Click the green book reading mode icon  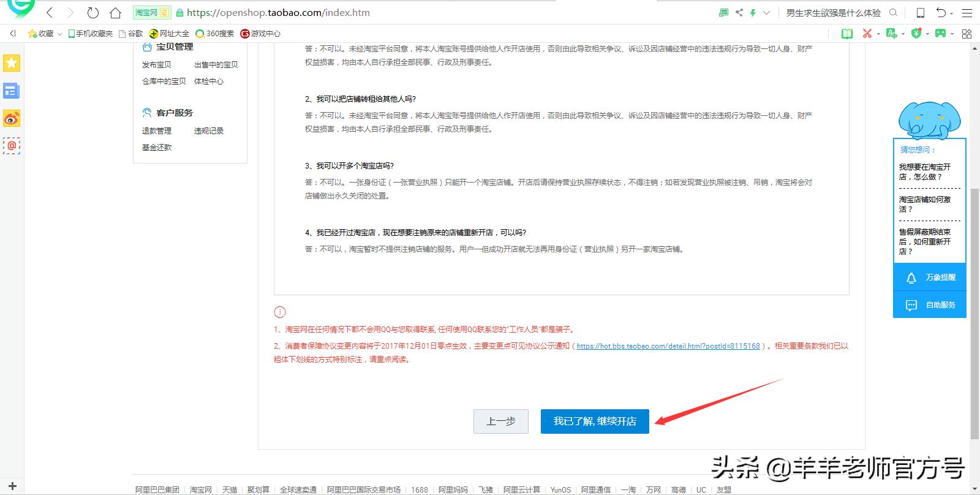point(847,34)
